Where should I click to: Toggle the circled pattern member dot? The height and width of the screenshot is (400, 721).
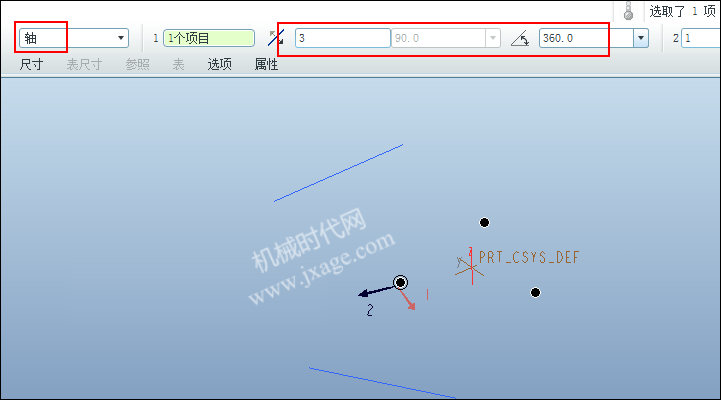tap(401, 282)
